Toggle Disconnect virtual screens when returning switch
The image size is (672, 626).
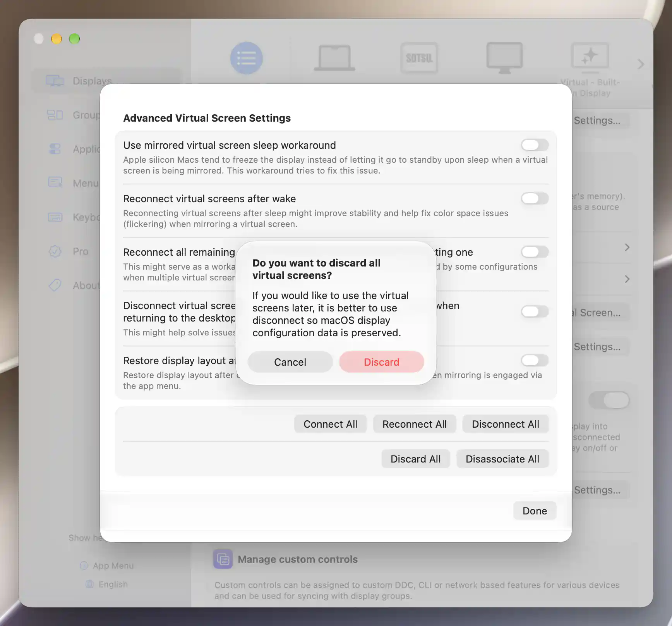[x=535, y=311]
